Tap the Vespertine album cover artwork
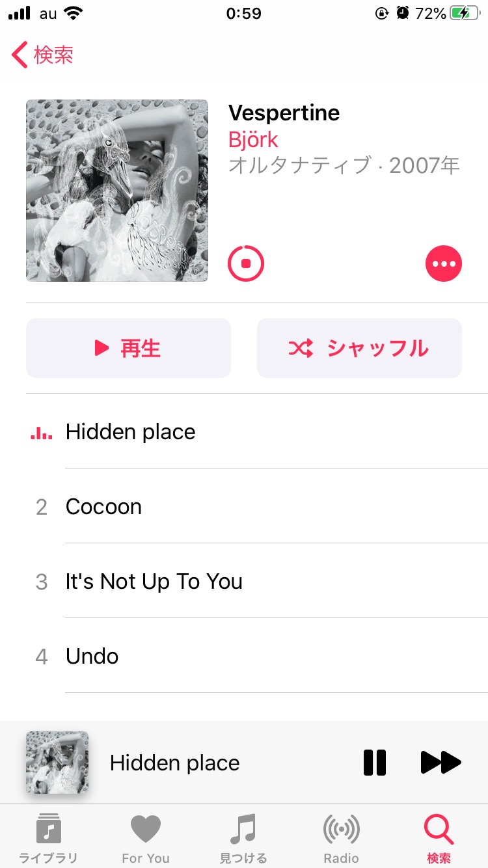The image size is (488, 868). tap(117, 191)
